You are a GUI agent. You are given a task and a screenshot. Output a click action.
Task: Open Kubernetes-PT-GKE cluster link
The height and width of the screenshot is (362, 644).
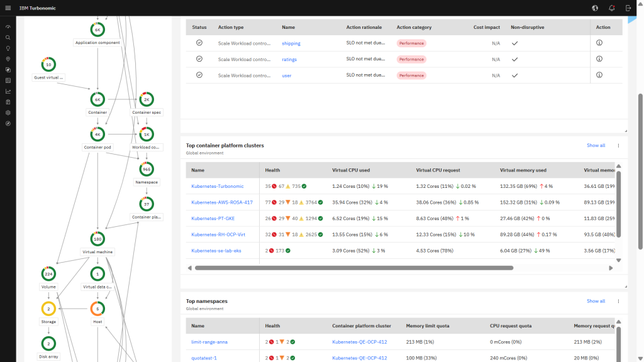[x=213, y=218]
